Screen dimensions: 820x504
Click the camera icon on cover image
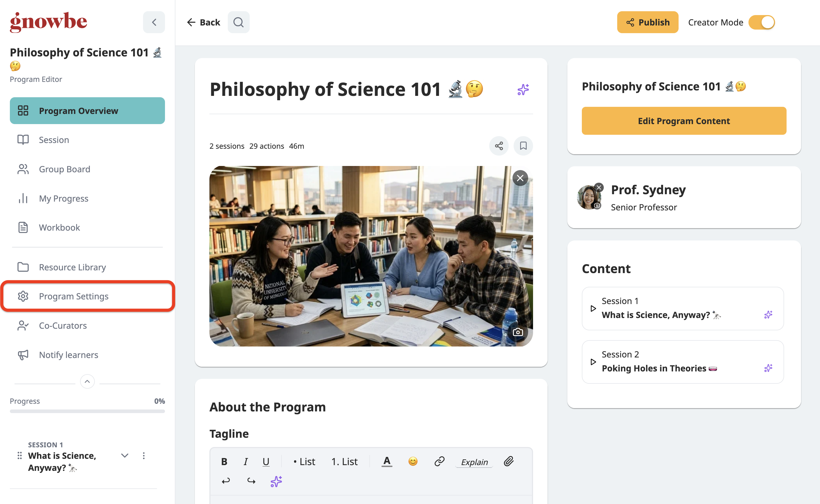tap(518, 332)
